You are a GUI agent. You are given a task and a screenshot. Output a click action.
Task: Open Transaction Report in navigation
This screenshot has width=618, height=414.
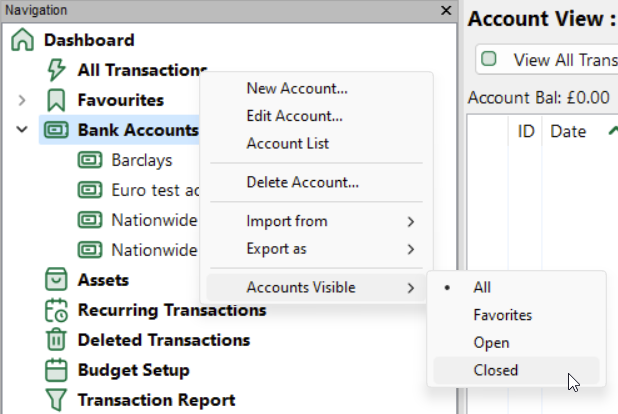(x=156, y=400)
